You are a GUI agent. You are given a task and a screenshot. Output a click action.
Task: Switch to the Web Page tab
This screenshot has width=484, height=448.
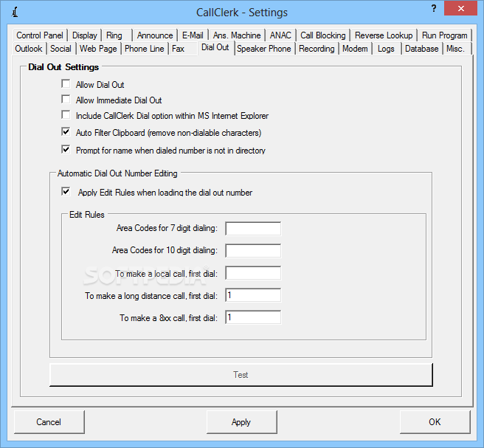[x=98, y=49]
